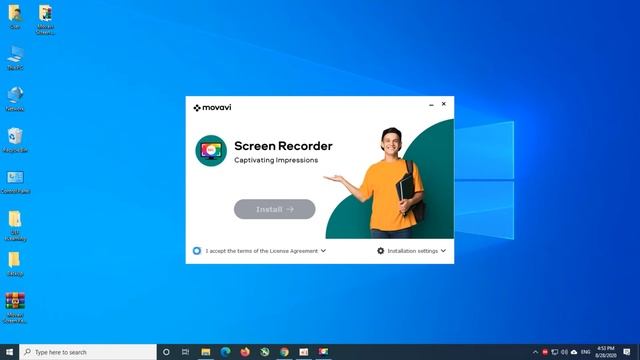640x360 pixels.
Task: Select the user folder icon at top of desktop
Action: click(x=15, y=17)
